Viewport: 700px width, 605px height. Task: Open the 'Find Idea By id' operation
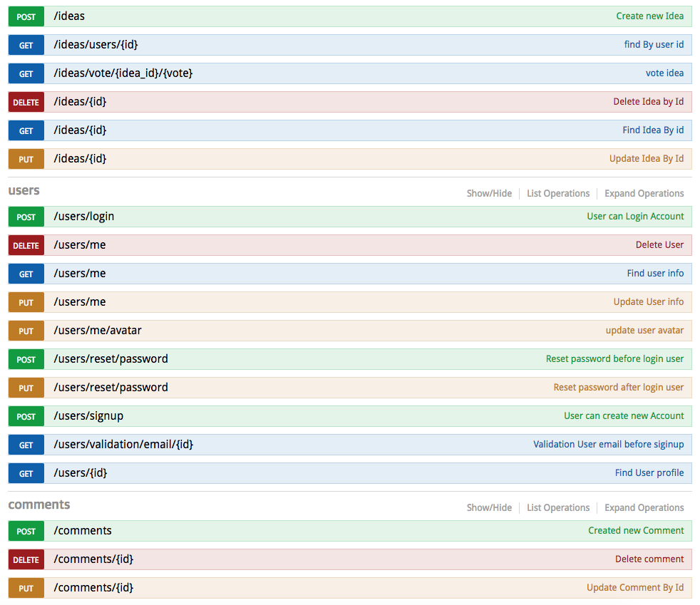coord(653,130)
